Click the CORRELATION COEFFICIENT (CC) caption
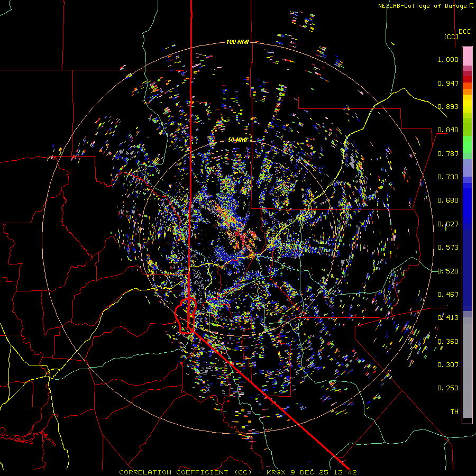 (186, 472)
